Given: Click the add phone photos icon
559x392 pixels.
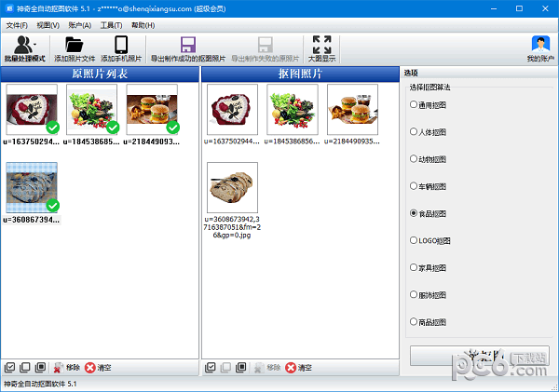Looking at the screenshot, I should pos(121,45).
